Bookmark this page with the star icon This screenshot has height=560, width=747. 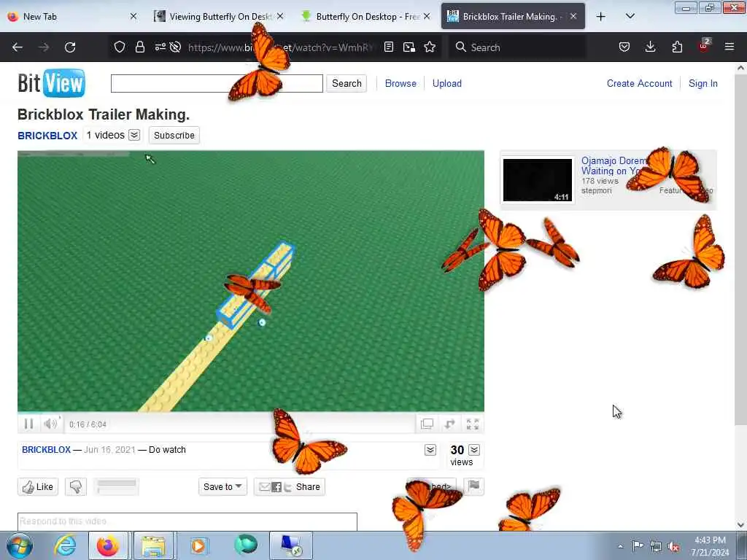(430, 47)
